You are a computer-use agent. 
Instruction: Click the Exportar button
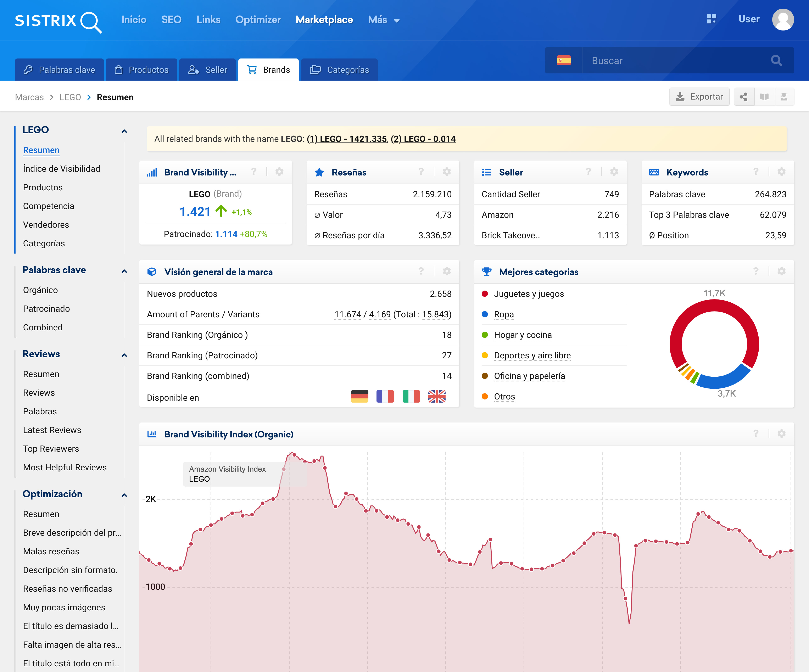tap(699, 97)
